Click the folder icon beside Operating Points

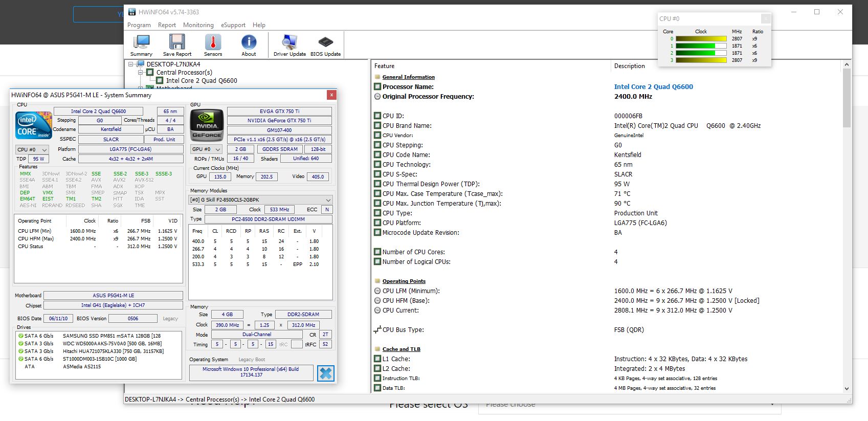[377, 281]
